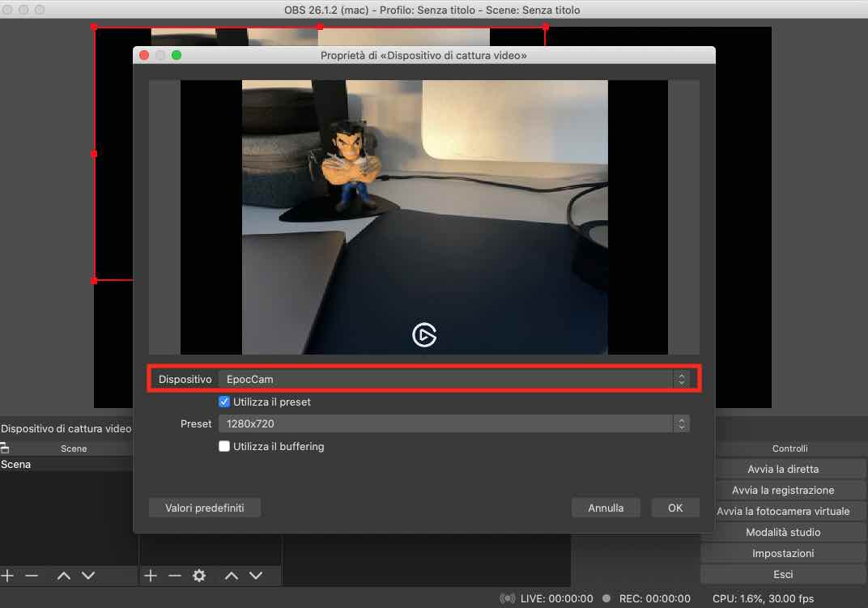This screenshot has height=608, width=868.
Task: Click the Dispositivo di cattura video label
Action: (x=66, y=428)
